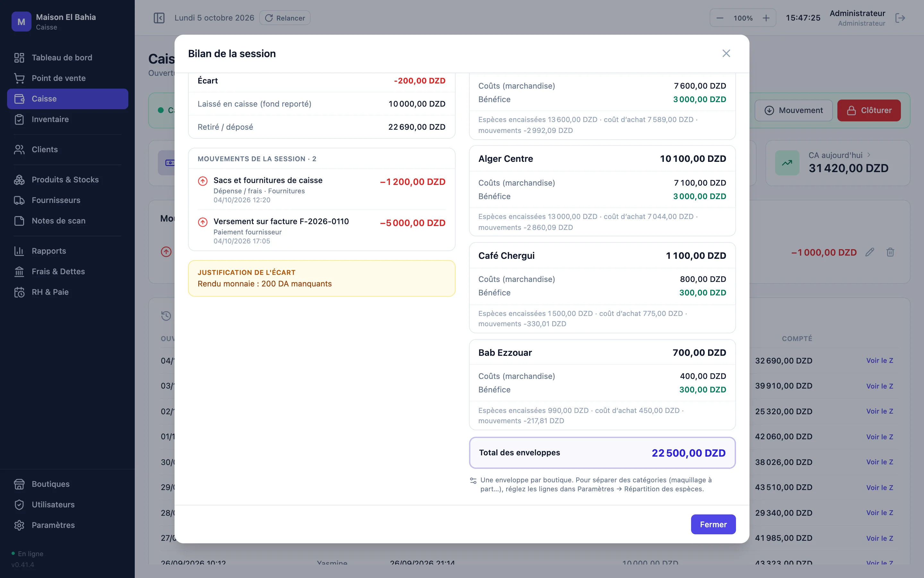This screenshot has height=578, width=924.
Task: Delete the -1 000,00 DZD movement trash icon
Action: (x=890, y=252)
